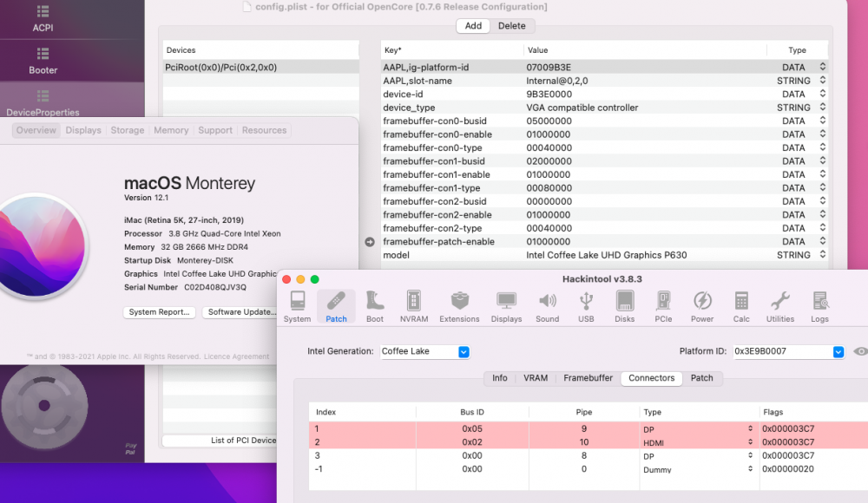Select the framebuffer-con0-busid key

coord(435,121)
